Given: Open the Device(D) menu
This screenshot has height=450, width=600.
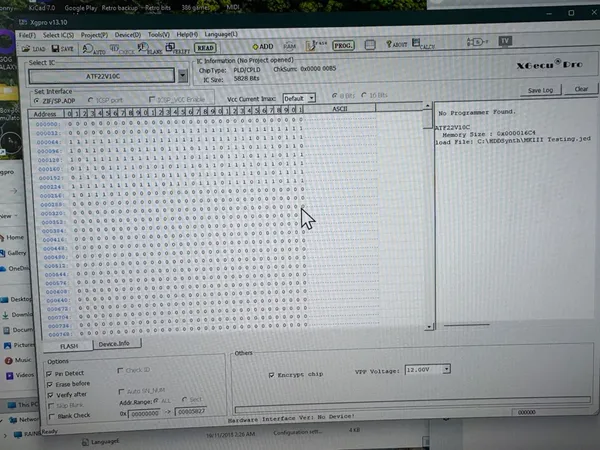Looking at the screenshot, I should (x=128, y=35).
